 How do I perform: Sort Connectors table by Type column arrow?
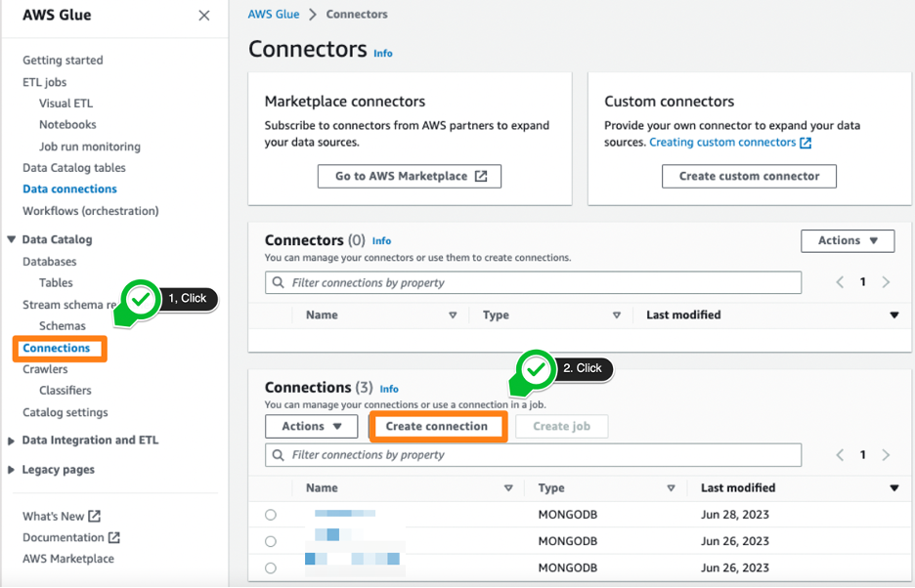tap(616, 315)
